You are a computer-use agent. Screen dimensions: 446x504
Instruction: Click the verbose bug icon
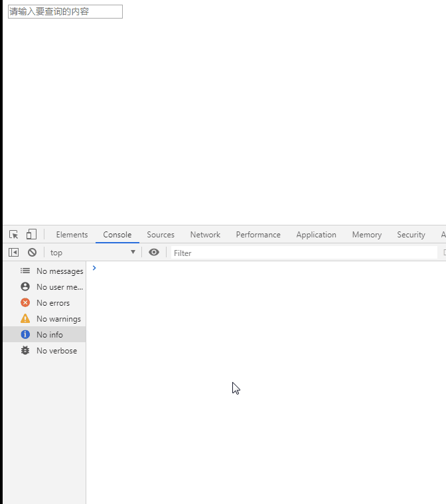25,350
